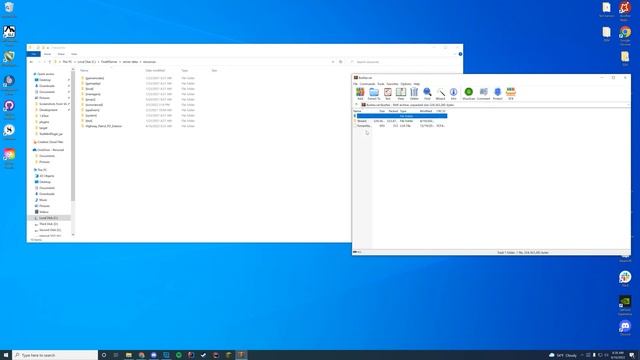Open the Commands menu in WinRAR
The height and width of the screenshot is (360, 640).
(367, 84)
